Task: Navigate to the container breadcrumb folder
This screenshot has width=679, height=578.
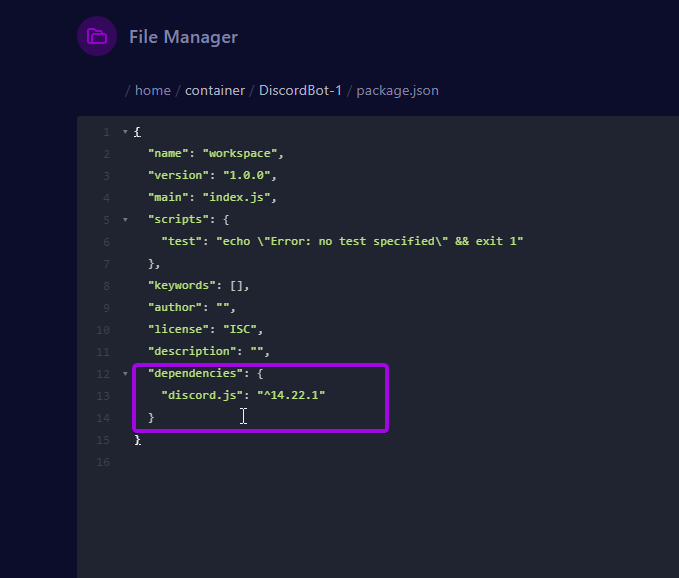Action: 215,90
